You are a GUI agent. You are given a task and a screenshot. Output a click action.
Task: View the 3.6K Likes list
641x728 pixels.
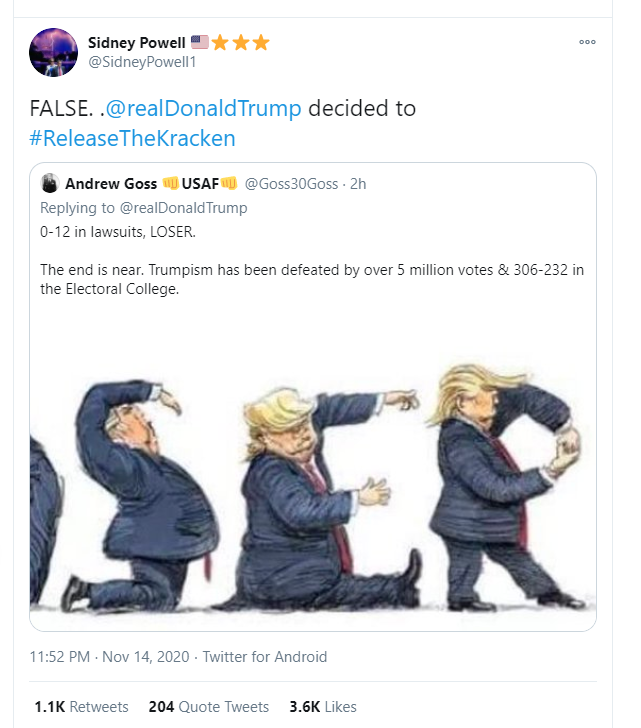click(322, 706)
